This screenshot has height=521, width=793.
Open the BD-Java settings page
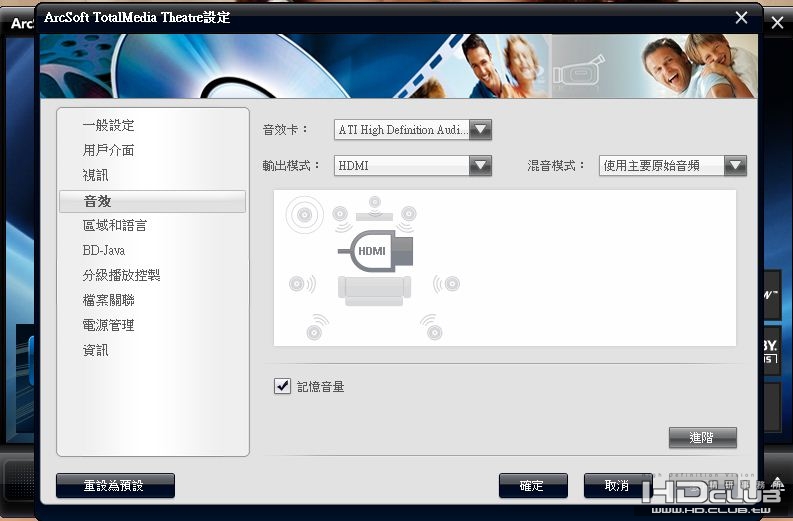point(104,250)
